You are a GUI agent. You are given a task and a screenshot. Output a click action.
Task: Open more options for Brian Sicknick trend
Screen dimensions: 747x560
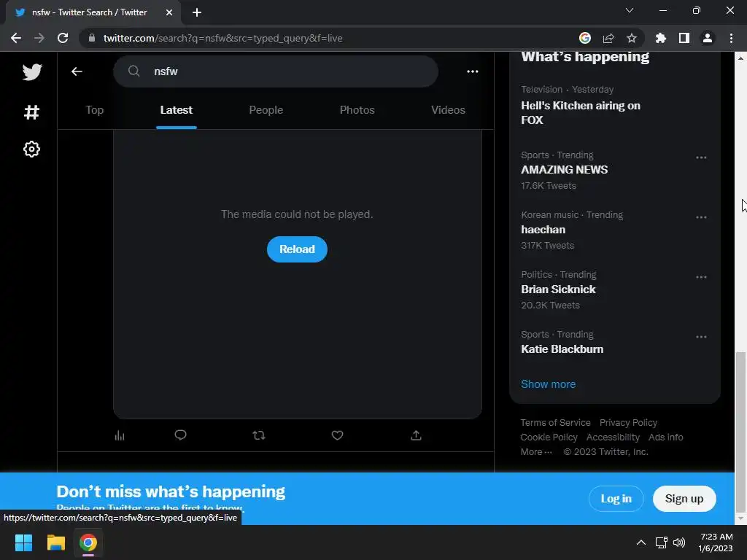701,277
